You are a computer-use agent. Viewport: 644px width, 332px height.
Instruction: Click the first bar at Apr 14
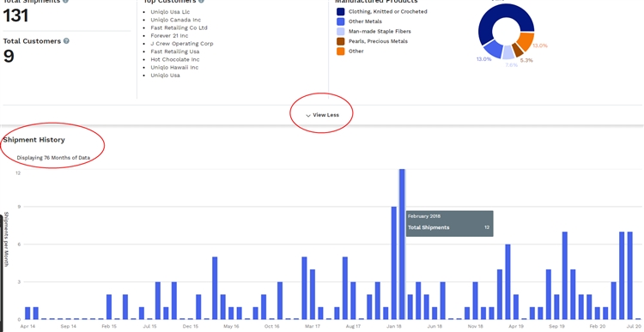[27, 313]
